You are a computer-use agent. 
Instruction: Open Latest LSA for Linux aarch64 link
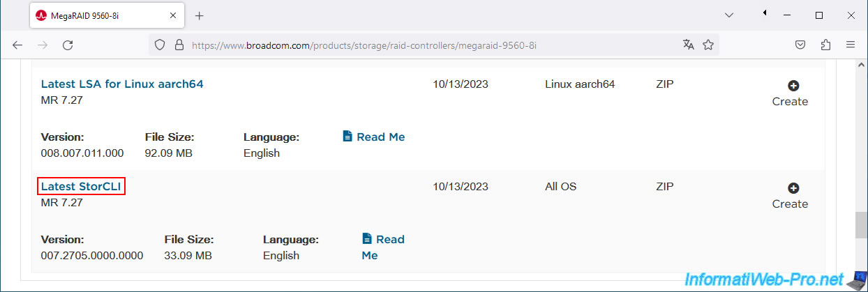click(122, 84)
